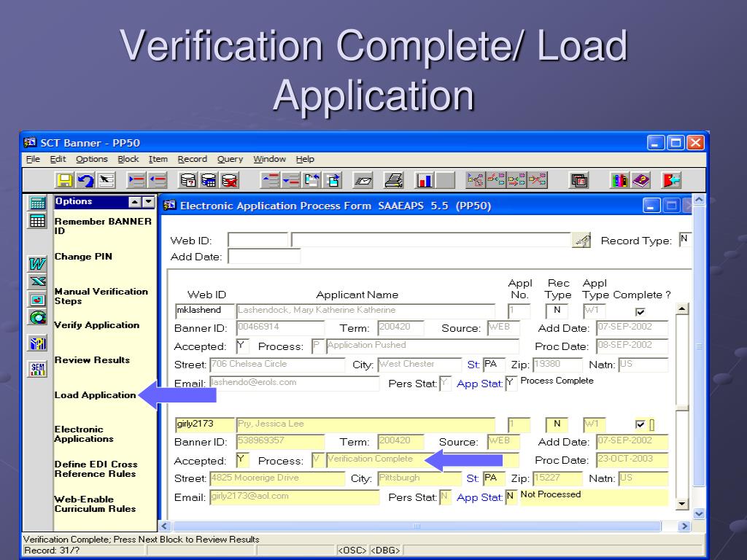Select the Change PIN option
747x560 pixels.
83,256
